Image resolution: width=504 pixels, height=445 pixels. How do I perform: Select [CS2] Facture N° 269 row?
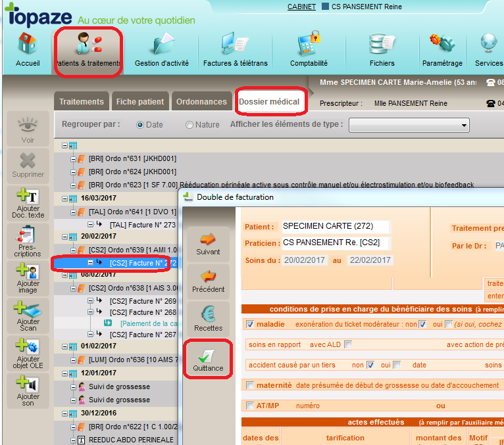pyautogui.click(x=116, y=301)
